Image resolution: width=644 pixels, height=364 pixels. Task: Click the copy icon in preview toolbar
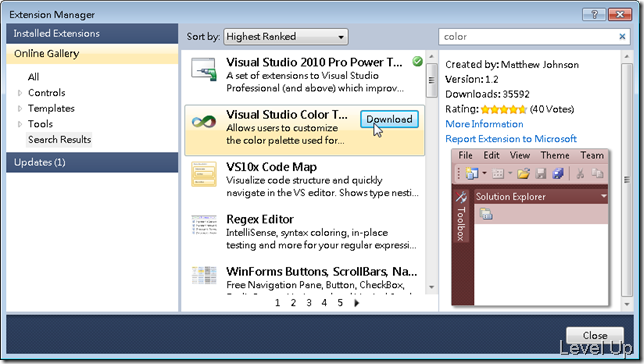597,174
